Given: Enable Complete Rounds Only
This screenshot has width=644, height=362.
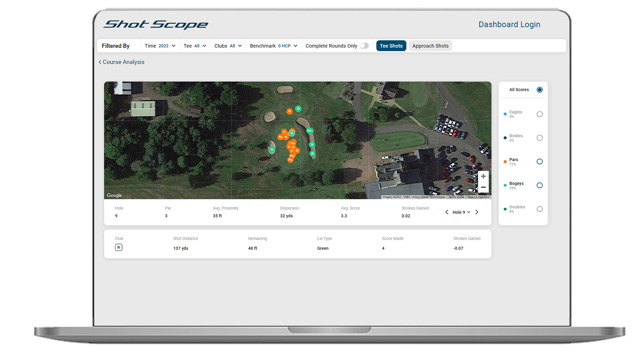Looking at the screenshot, I should [x=364, y=46].
